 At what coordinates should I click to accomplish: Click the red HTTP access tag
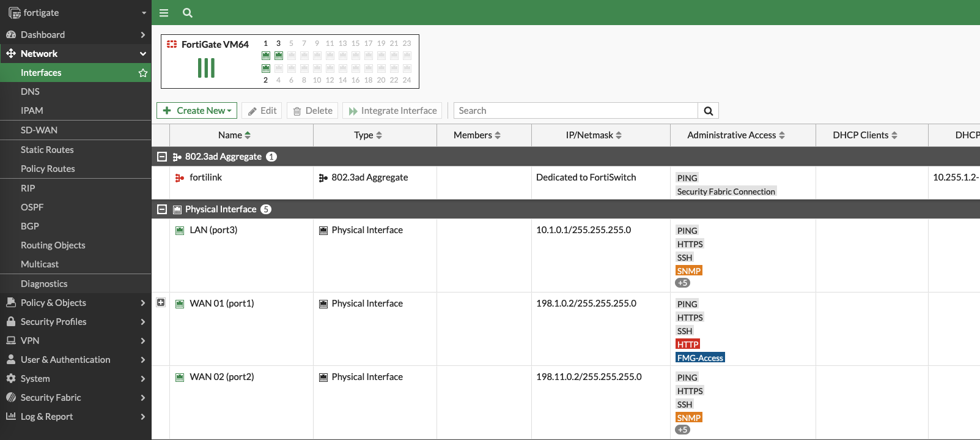[688, 345]
